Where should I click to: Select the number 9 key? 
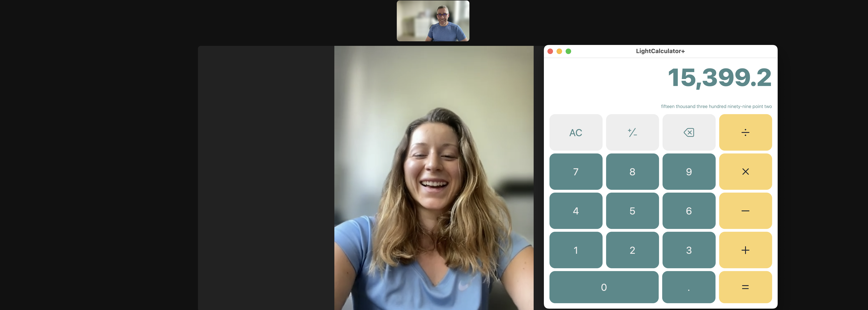point(689,172)
